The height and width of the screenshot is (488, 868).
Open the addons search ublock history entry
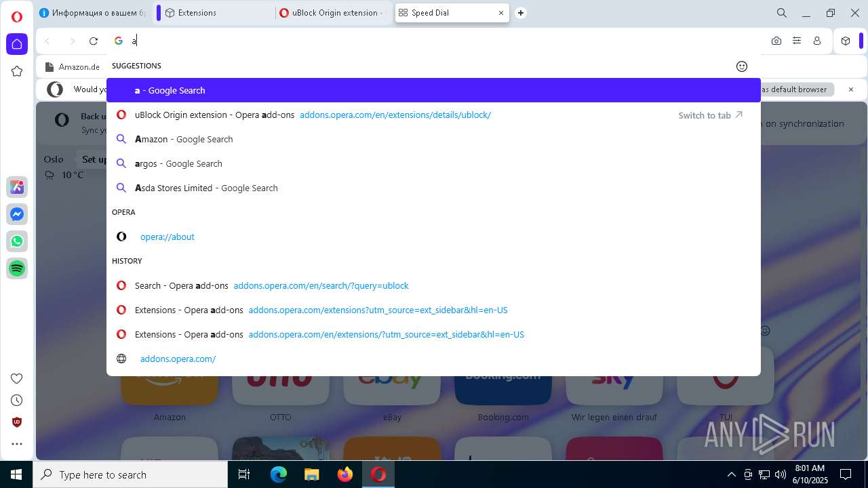point(433,285)
